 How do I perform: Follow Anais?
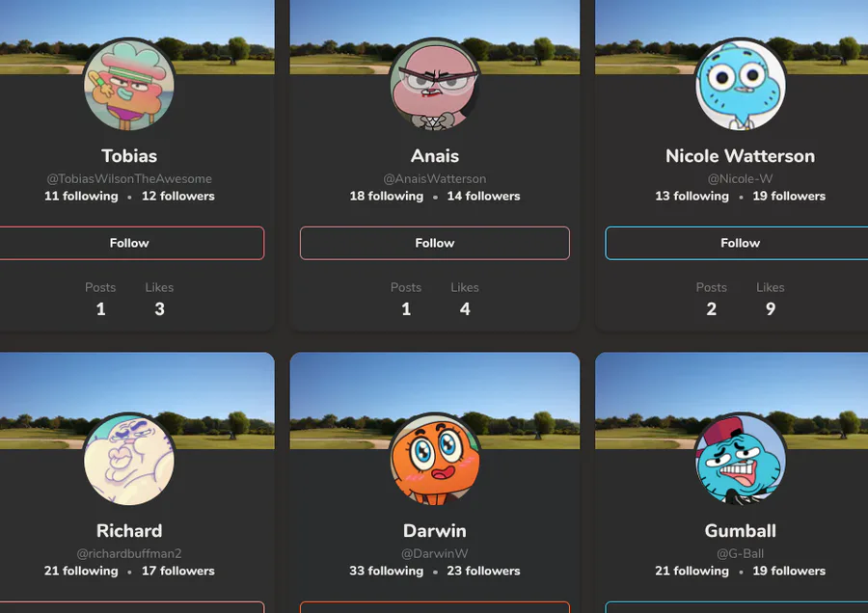(x=435, y=243)
